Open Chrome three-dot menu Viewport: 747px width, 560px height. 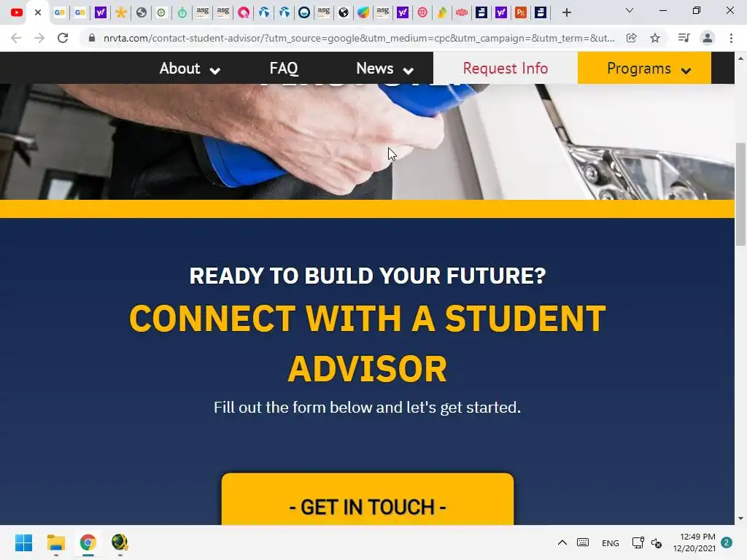tap(731, 38)
